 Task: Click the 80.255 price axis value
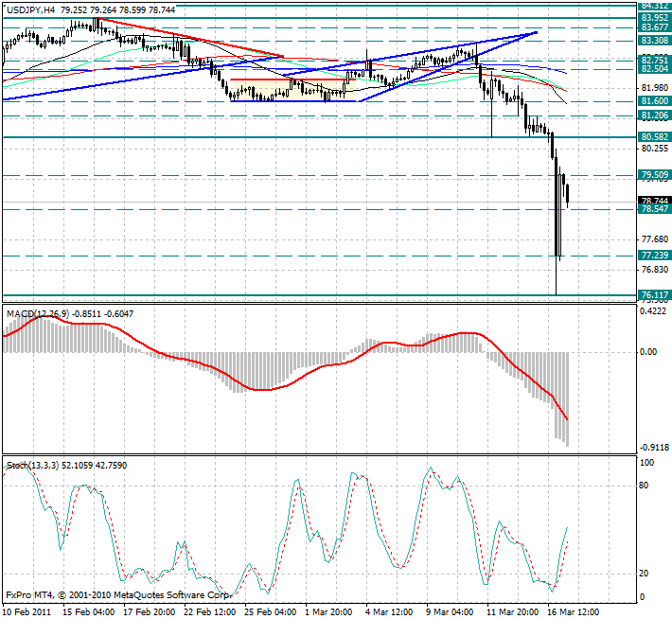(x=654, y=149)
